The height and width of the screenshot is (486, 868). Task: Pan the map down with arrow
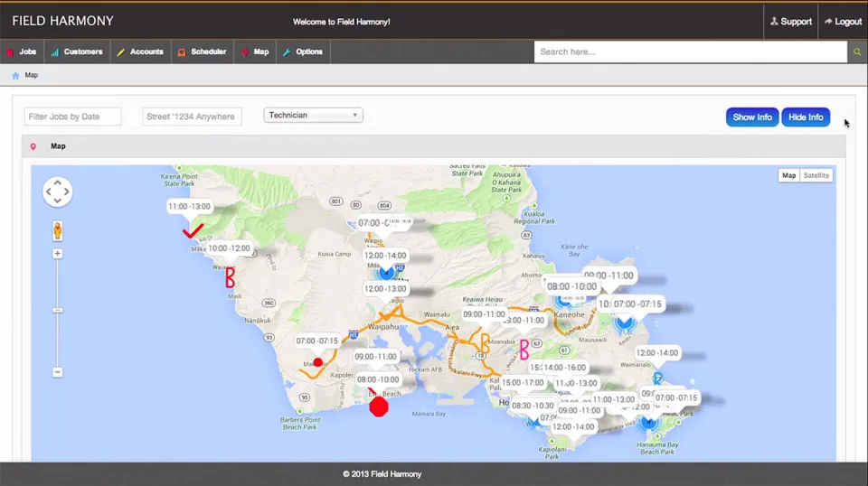coord(58,201)
